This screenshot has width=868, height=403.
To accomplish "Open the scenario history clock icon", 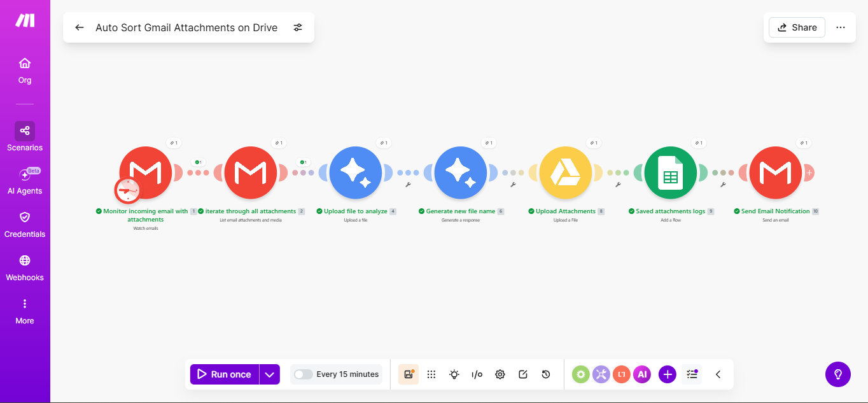I will [x=546, y=374].
